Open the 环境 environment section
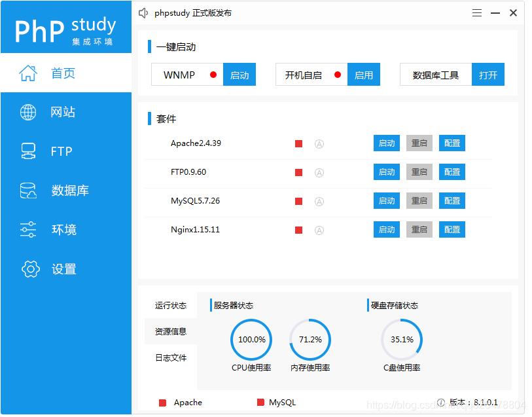 pos(66,230)
